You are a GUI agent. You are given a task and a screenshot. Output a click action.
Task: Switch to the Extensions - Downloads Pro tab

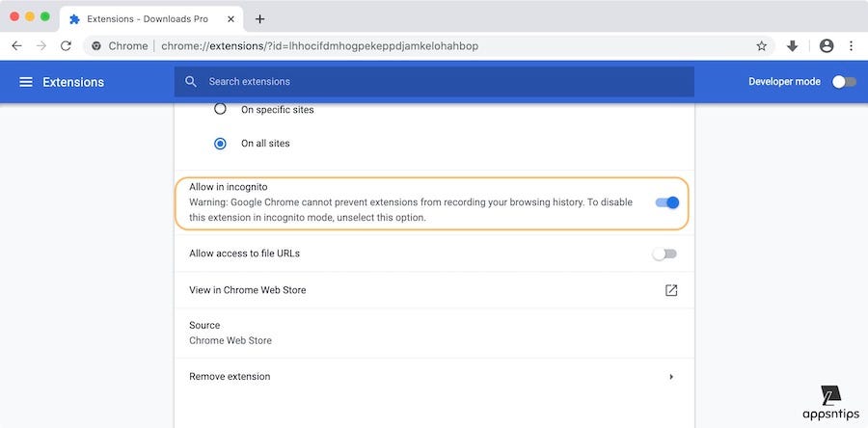(151, 19)
